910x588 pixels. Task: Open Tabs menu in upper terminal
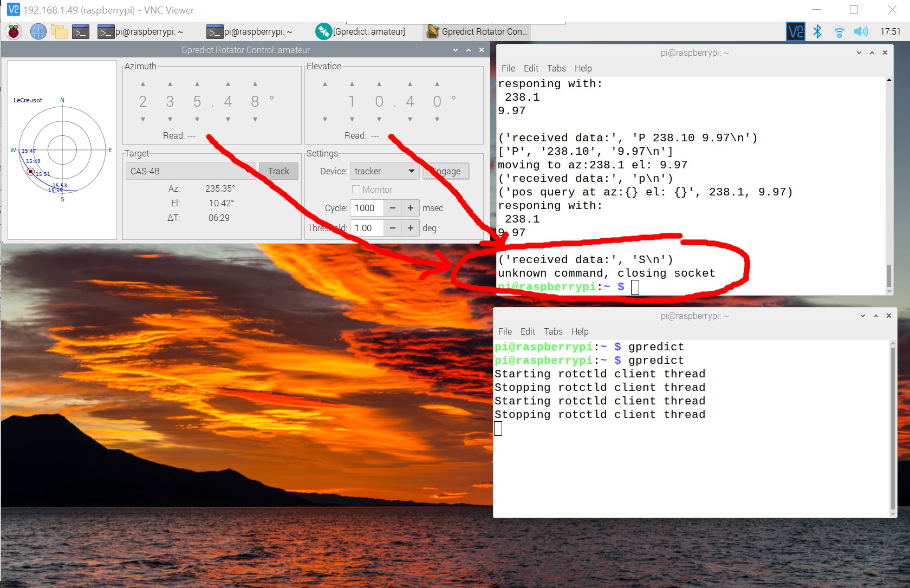click(556, 68)
